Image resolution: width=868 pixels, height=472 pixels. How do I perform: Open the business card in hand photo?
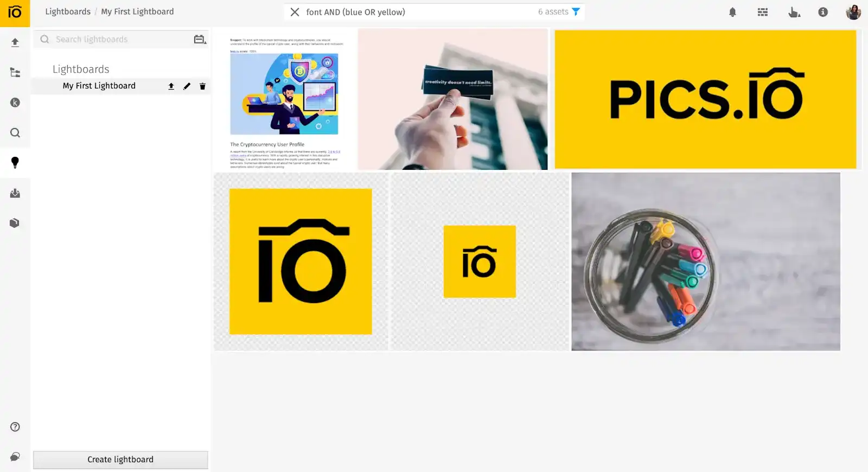coord(453,100)
